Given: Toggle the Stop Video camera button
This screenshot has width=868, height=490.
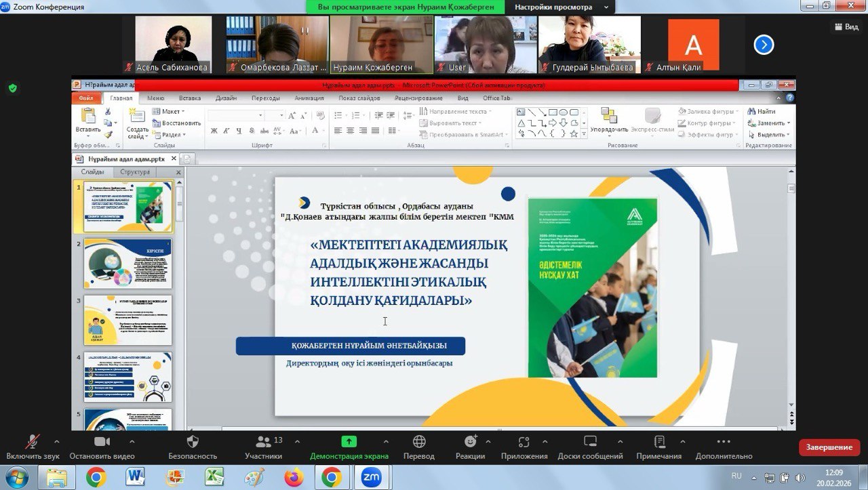Looking at the screenshot, I should click(x=102, y=443).
